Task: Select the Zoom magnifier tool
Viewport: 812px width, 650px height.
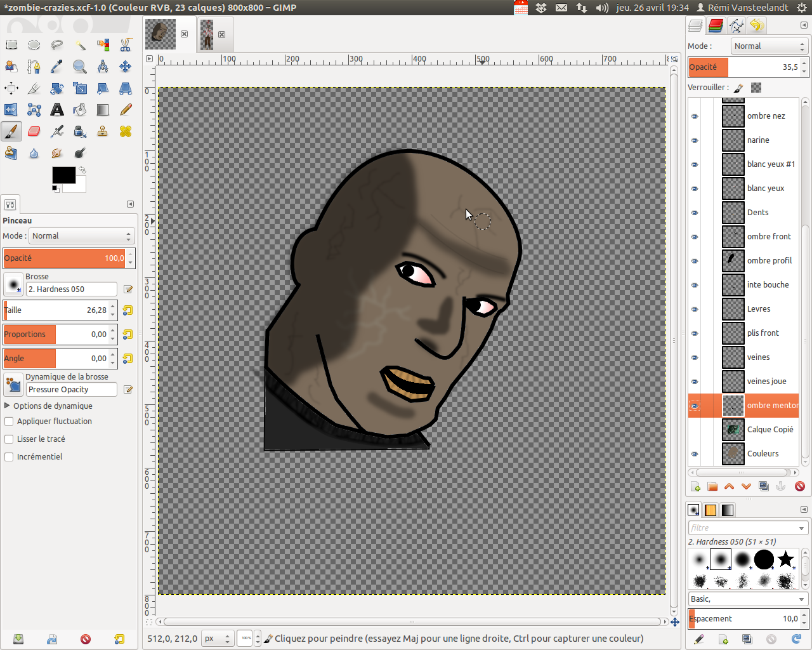Action: coord(80,67)
